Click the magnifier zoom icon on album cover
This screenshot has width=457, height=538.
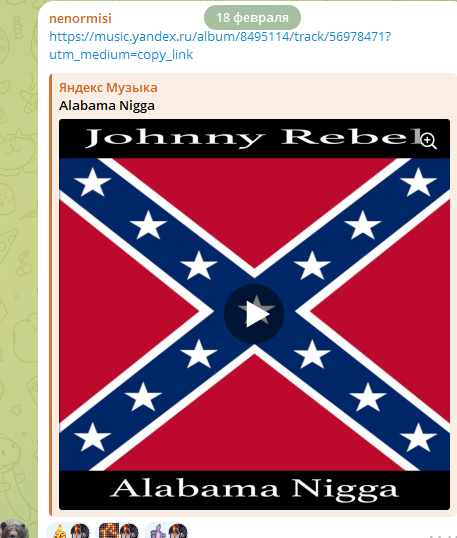pos(429,141)
